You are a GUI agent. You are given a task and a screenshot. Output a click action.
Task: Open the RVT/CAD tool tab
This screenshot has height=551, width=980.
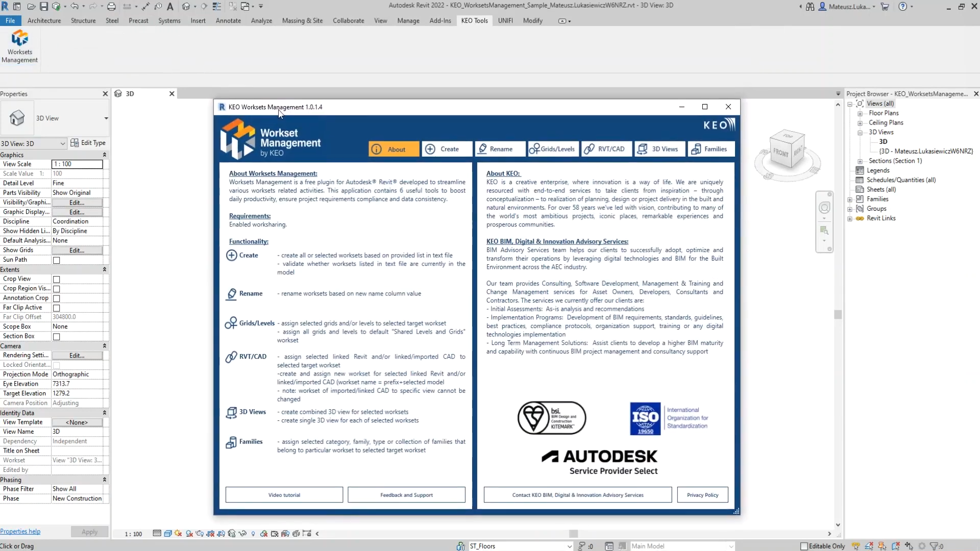(606, 149)
